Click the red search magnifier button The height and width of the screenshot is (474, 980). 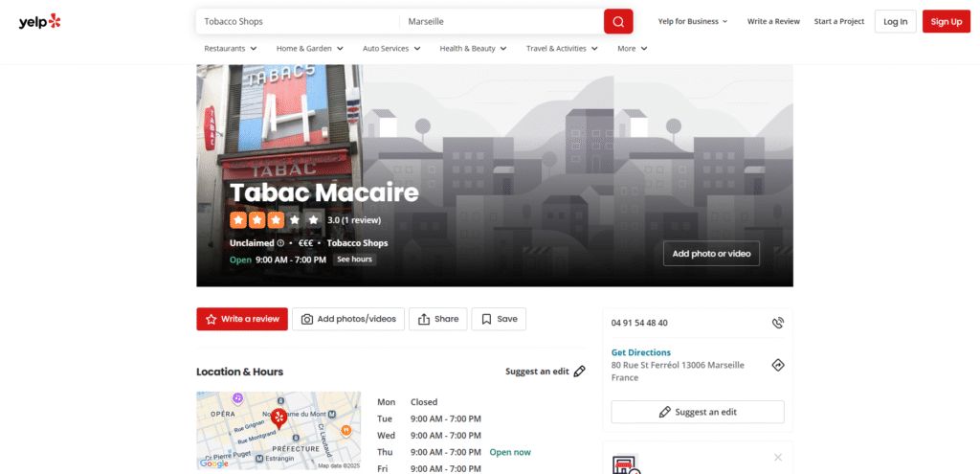click(x=618, y=21)
